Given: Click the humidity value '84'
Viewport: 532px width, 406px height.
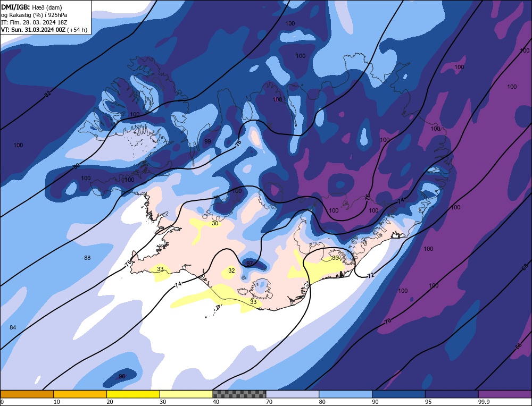Looking at the screenshot, I should click(13, 327).
